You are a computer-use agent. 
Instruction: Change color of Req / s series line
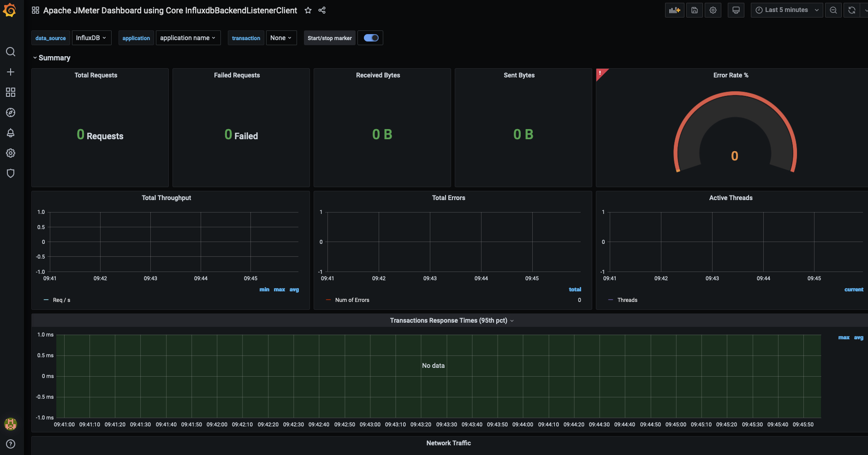[x=46, y=300]
